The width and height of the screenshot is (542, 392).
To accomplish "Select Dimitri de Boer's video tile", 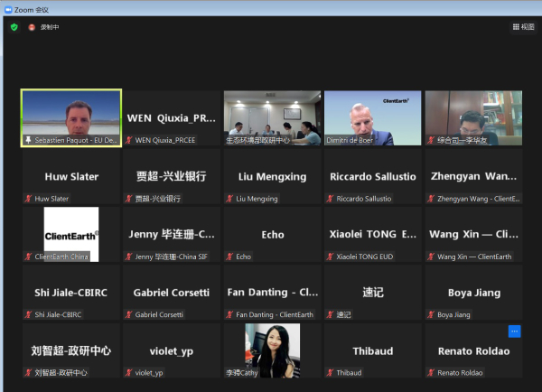I will click(372, 118).
